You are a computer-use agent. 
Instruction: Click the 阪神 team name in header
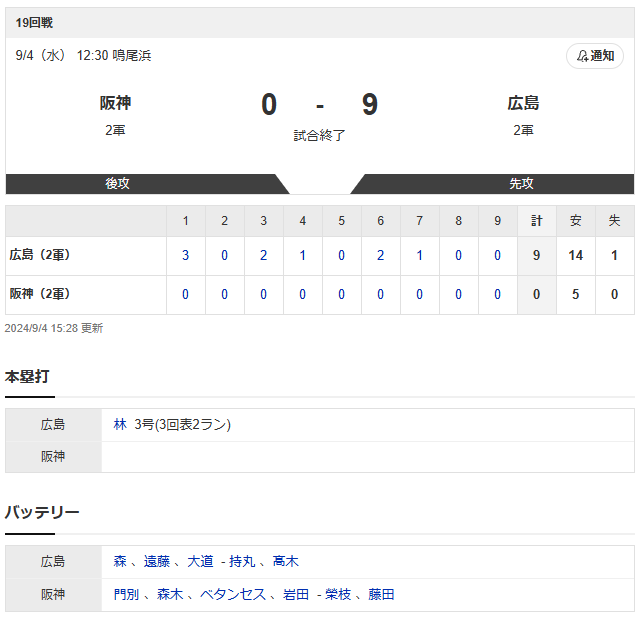click(x=116, y=103)
